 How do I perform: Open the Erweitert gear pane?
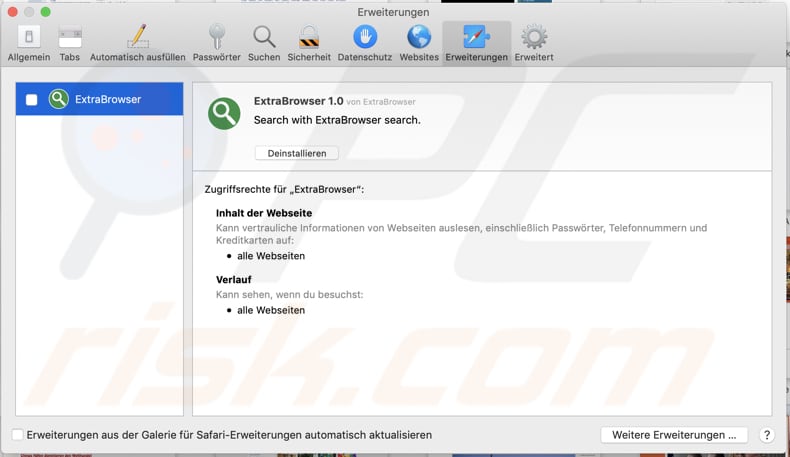pos(534,43)
